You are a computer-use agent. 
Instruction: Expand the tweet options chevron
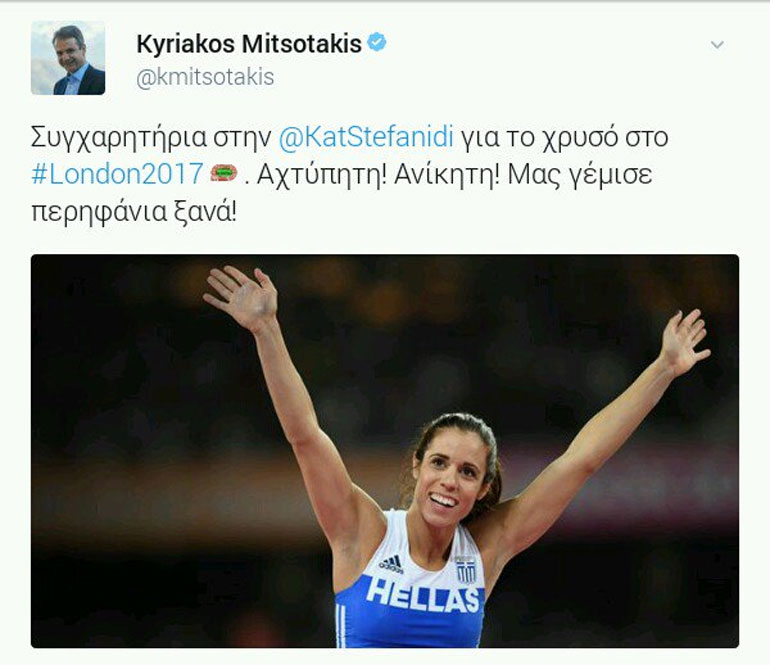pos(717,45)
